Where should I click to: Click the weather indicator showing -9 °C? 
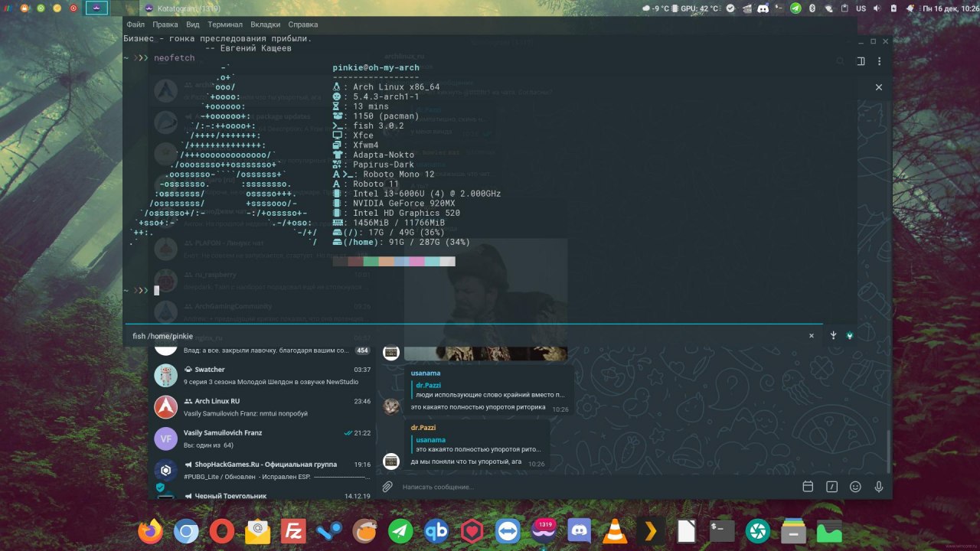(655, 8)
